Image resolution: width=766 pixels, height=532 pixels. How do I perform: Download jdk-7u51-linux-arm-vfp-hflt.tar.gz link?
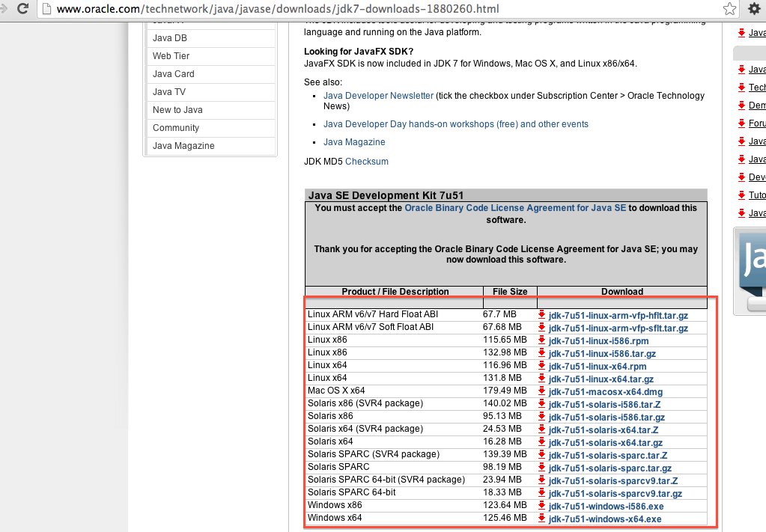618,316
